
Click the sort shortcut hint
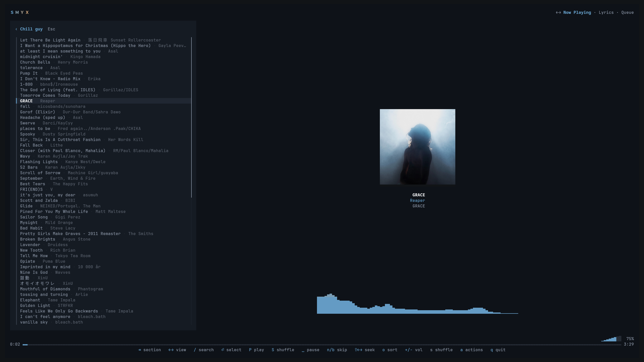(x=390, y=350)
